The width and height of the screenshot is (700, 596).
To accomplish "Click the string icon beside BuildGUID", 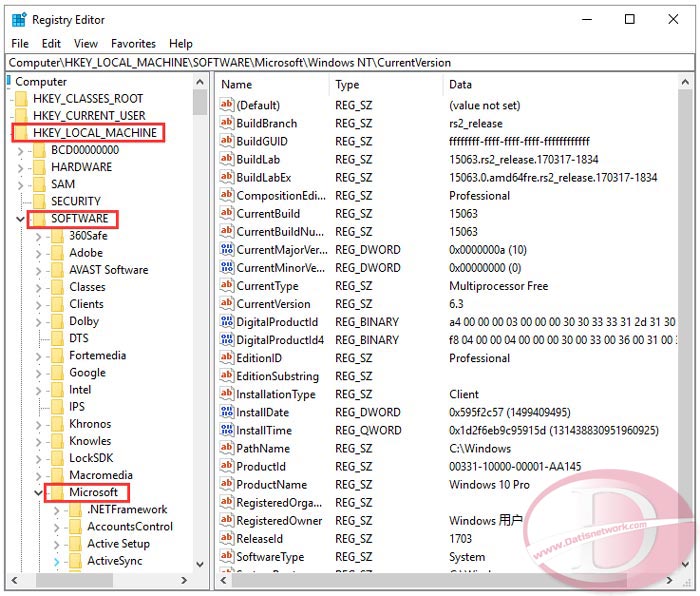I will click(x=227, y=141).
